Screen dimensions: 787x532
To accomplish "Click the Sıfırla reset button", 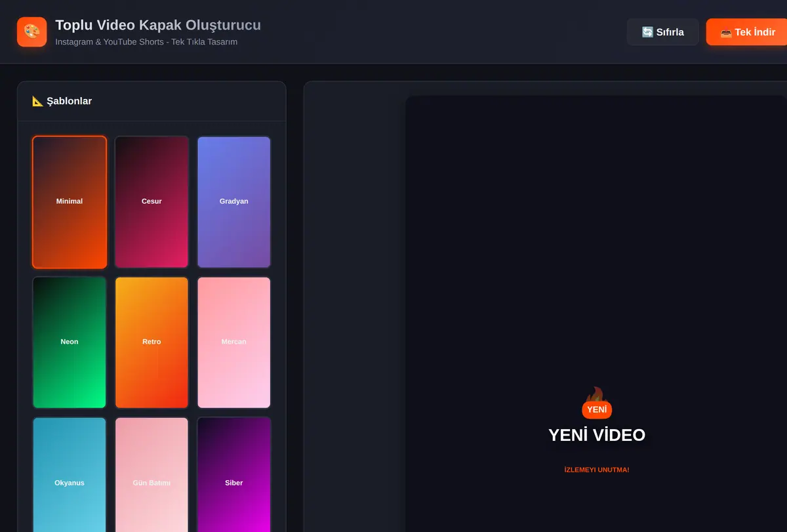I will 663,32.
